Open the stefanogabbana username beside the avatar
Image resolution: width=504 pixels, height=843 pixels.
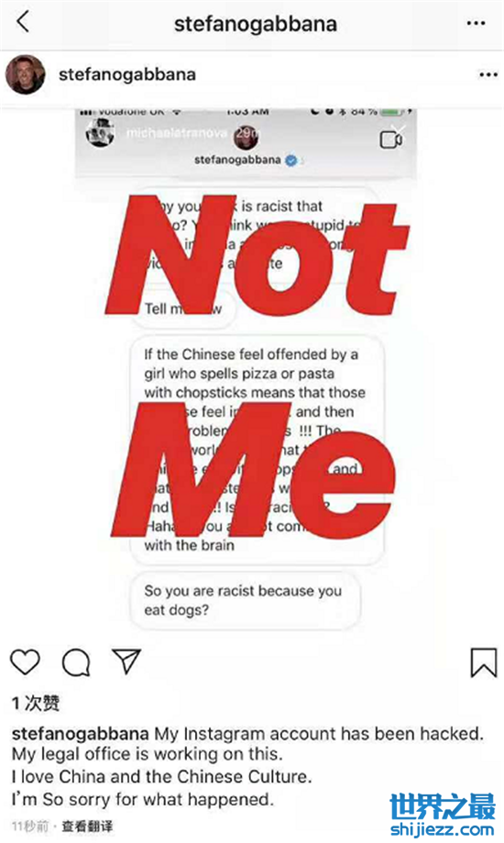(127, 74)
